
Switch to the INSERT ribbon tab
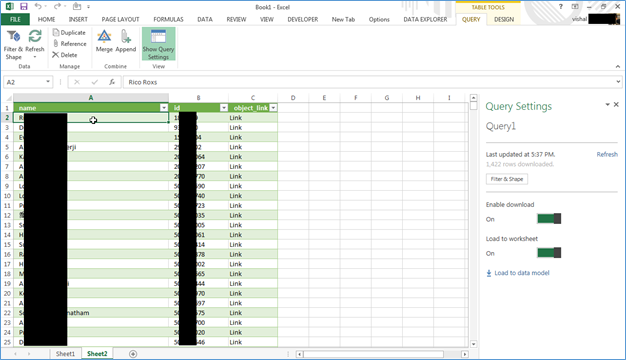tap(78, 19)
